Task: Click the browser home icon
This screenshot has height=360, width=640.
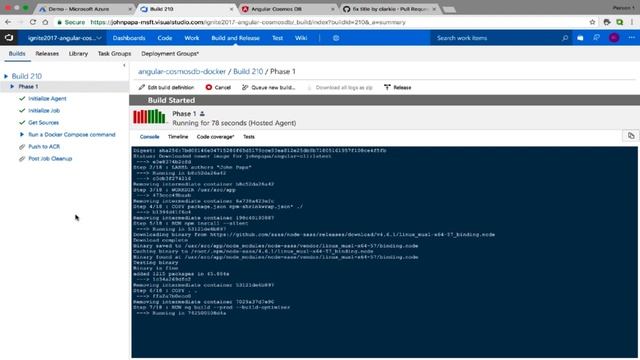Action: tap(45, 22)
